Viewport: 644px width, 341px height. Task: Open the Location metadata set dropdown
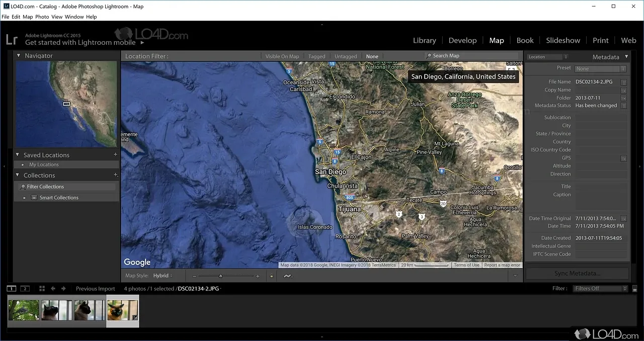pyautogui.click(x=547, y=57)
